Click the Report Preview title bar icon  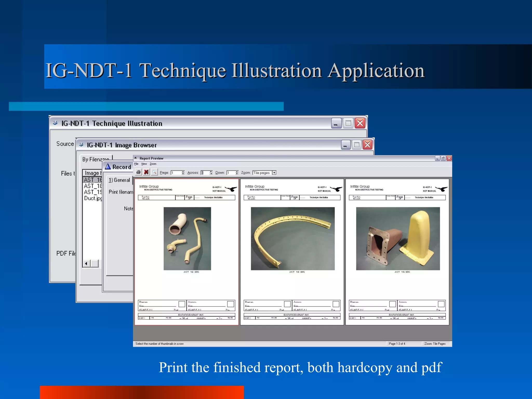136,158
